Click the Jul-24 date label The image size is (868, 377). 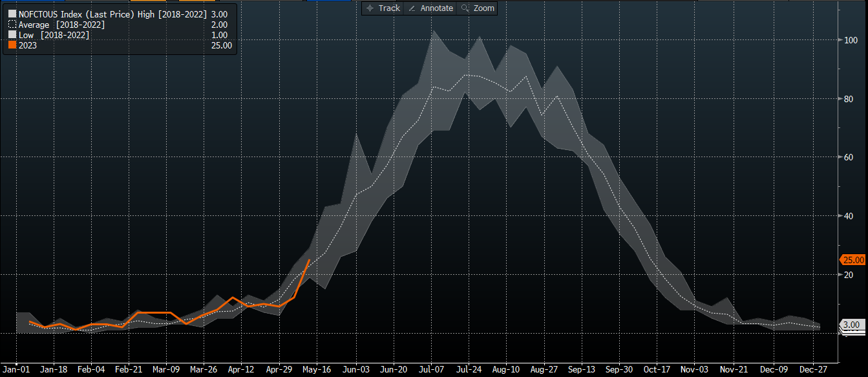coord(469,369)
